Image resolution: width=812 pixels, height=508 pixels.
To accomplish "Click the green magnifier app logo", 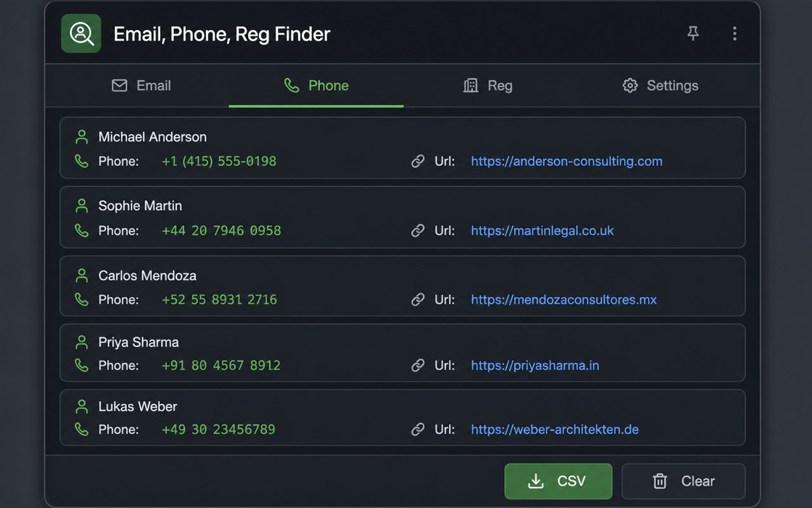I will [81, 34].
